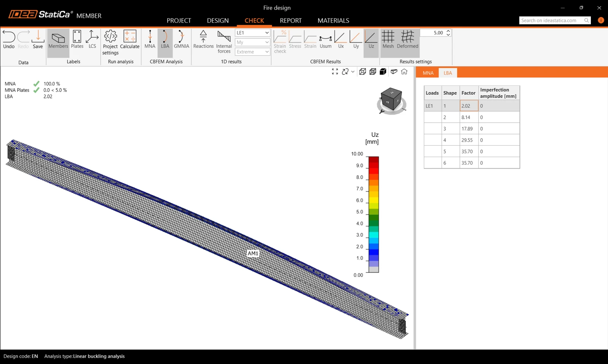The width and height of the screenshot is (608, 364).
Task: Select buckling shape row 6
Action: pyautogui.click(x=472, y=163)
